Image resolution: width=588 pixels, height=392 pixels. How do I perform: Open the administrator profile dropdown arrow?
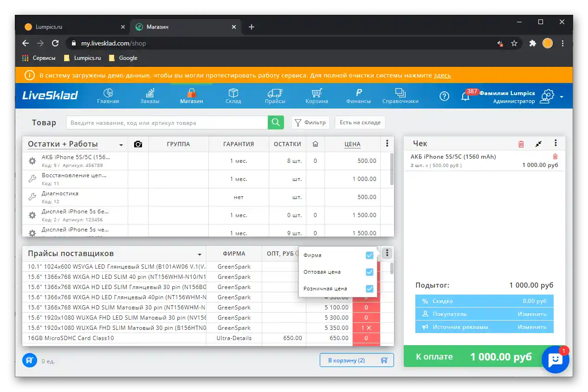point(562,96)
